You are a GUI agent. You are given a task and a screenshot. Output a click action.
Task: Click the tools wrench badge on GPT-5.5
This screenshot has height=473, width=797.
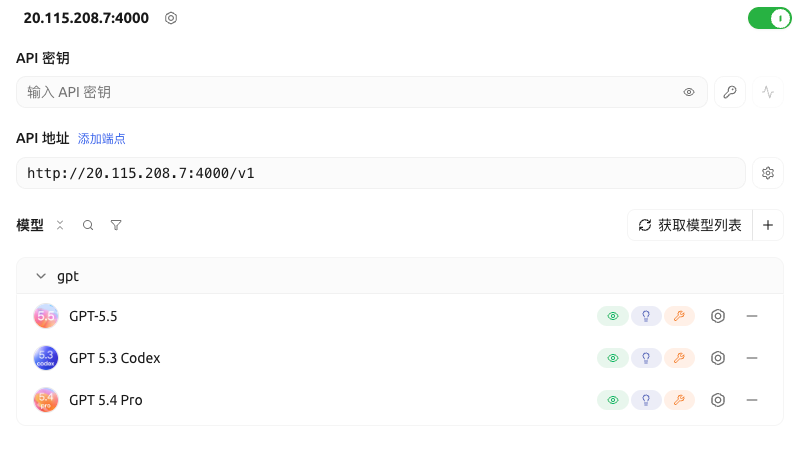pyautogui.click(x=679, y=316)
